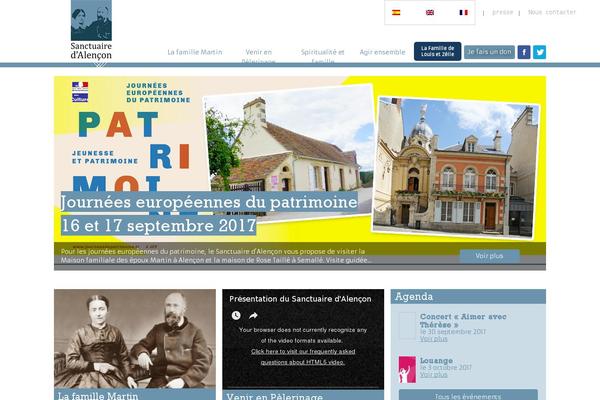This screenshot has height=400, width=600.
Task: Open Venir en Pèlerinage menu
Action: (259, 56)
